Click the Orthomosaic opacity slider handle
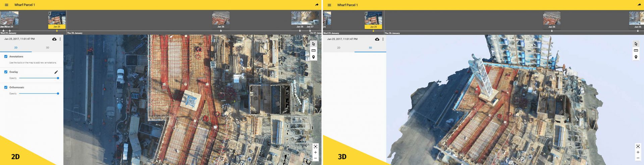This screenshot has height=165, width=644. pyautogui.click(x=58, y=93)
